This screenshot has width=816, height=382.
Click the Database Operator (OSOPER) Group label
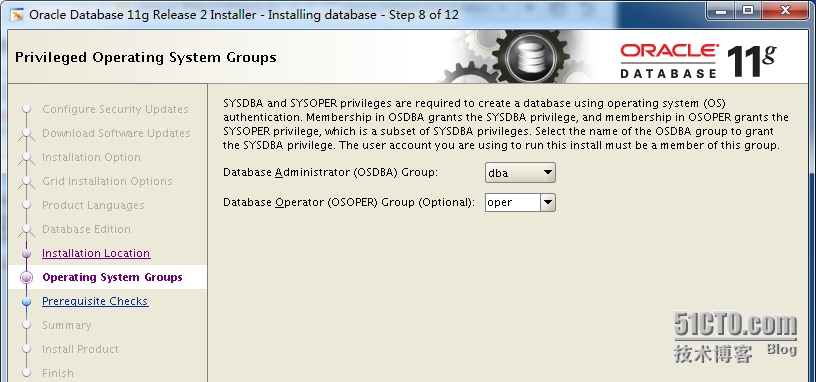(349, 202)
